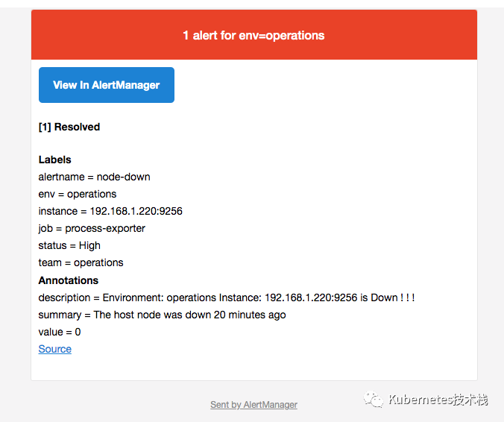Select the 'status = High' label line
The height and width of the screenshot is (422, 504).
tap(69, 245)
